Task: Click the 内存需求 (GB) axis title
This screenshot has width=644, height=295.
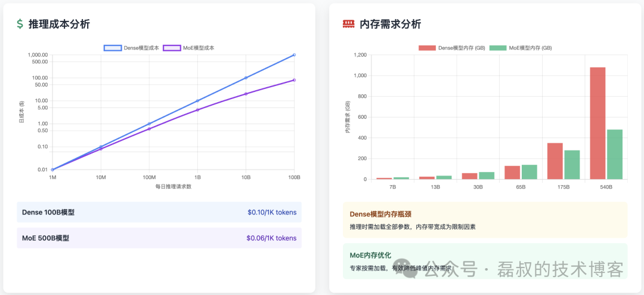Action: pos(348,116)
